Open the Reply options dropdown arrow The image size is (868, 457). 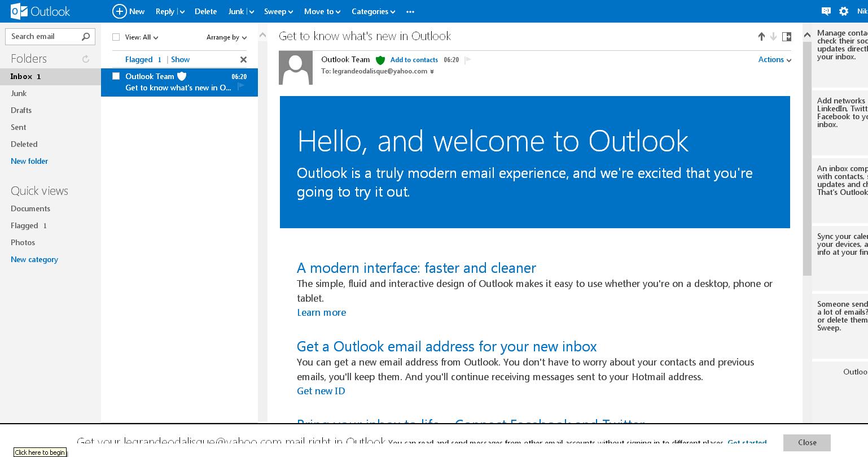(182, 12)
